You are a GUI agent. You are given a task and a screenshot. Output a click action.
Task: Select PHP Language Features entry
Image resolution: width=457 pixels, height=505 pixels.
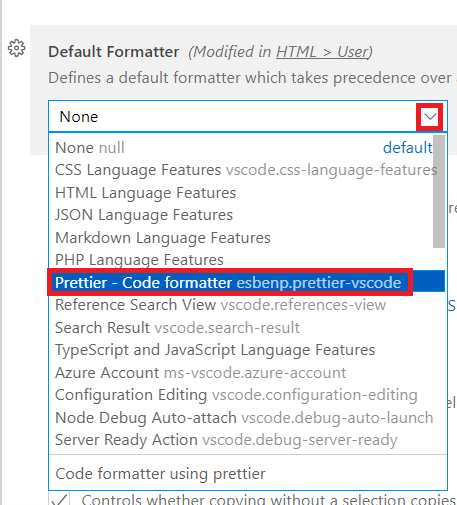pyautogui.click(x=244, y=260)
